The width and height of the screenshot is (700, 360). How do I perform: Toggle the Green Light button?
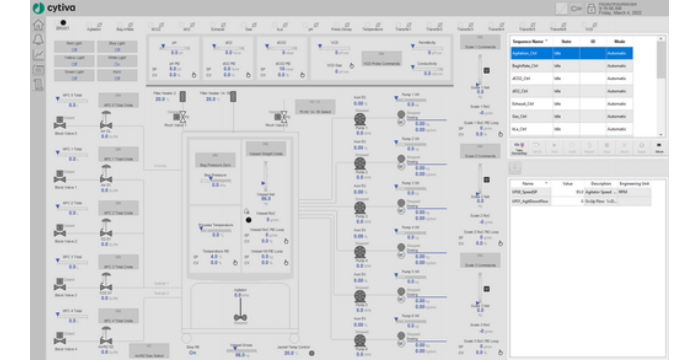click(74, 75)
